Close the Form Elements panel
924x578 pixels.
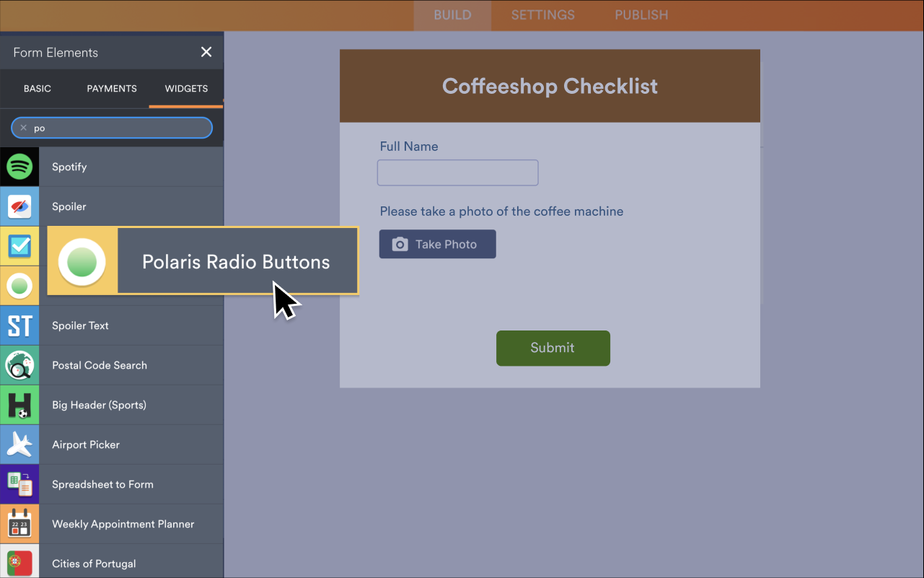206,52
